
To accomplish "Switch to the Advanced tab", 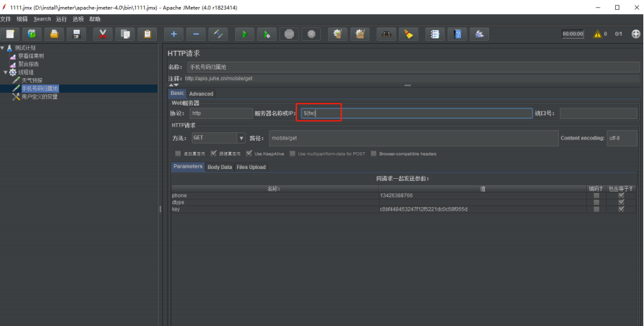I will point(201,94).
